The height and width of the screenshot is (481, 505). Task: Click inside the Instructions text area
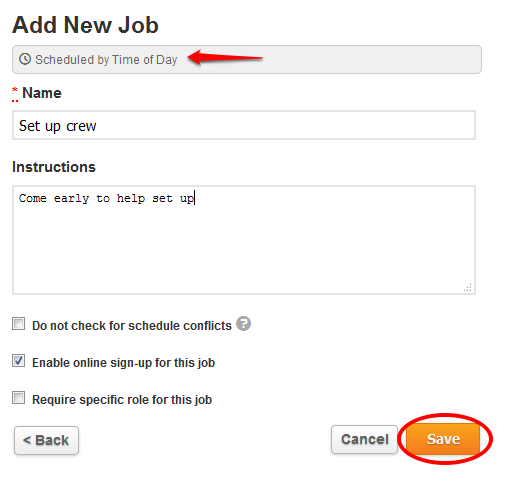(x=244, y=240)
